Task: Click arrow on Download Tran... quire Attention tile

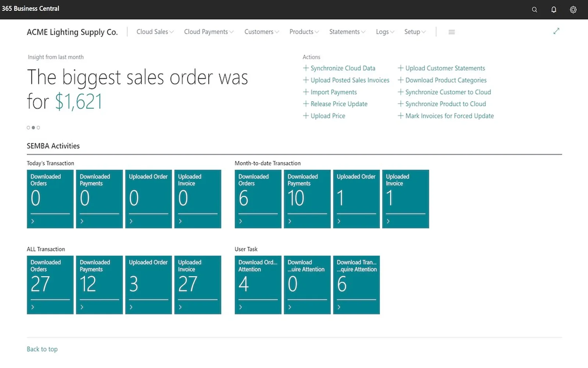Action: coord(339,307)
